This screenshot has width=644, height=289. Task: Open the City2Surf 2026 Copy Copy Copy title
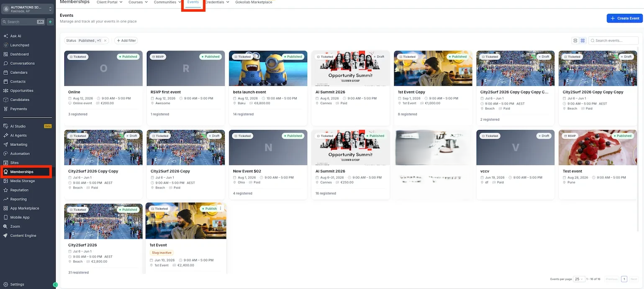pos(593,92)
